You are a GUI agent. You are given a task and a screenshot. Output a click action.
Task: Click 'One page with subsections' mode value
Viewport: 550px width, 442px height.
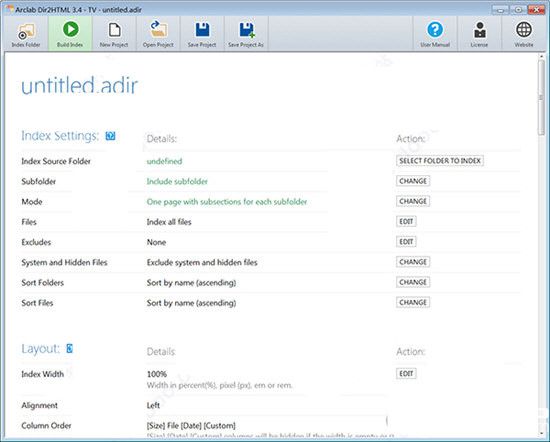227,202
